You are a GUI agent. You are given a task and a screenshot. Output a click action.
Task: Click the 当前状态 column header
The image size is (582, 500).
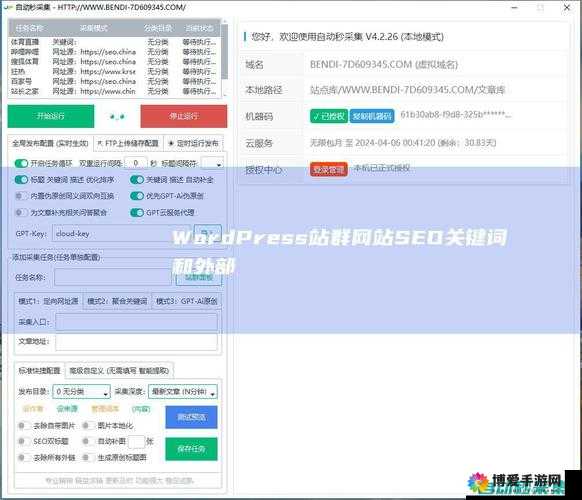(199, 28)
